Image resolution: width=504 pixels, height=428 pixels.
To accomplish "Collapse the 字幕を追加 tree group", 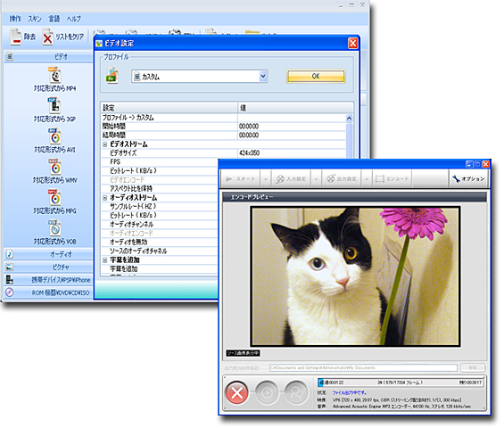I will tap(104, 260).
